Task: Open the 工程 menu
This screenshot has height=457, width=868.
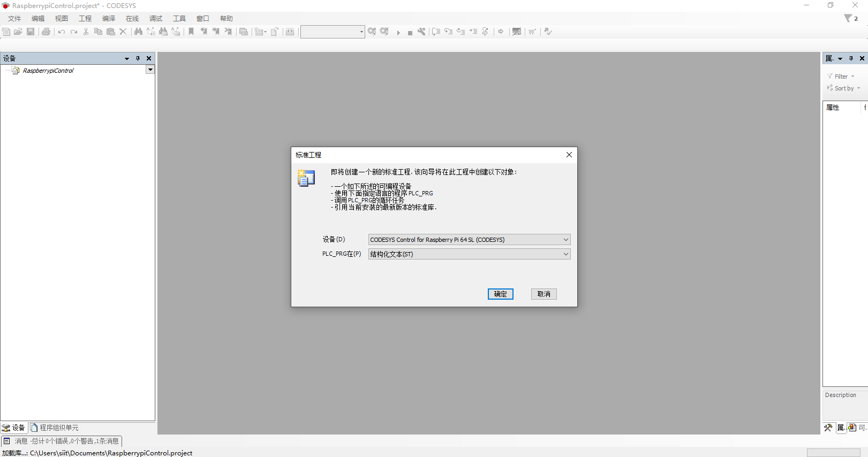Action: [x=85, y=18]
